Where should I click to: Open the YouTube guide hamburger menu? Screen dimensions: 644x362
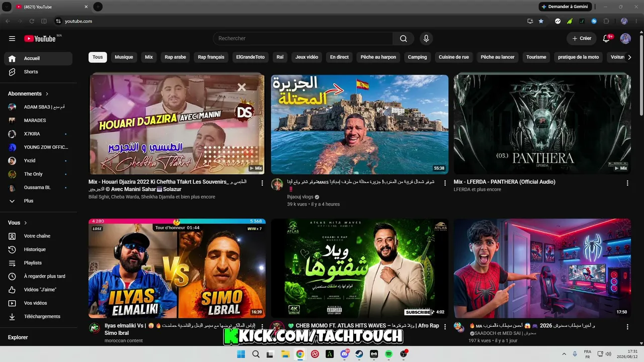[x=12, y=39]
